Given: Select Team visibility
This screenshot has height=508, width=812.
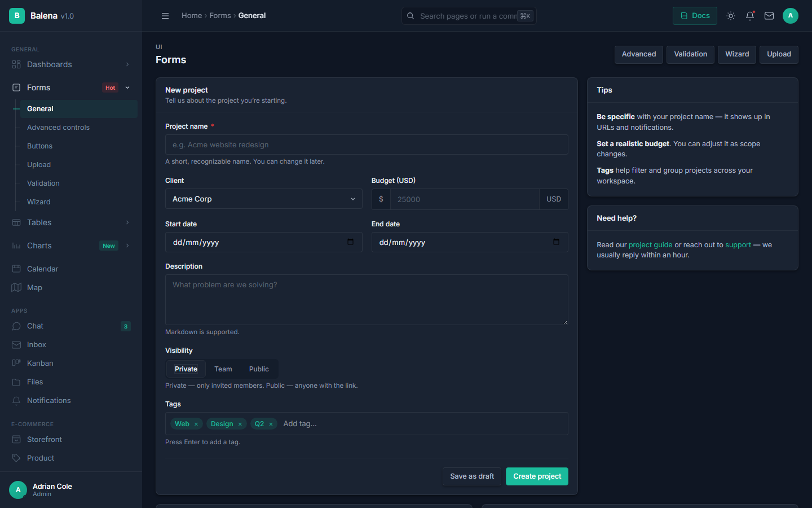Looking at the screenshot, I should coord(223,369).
